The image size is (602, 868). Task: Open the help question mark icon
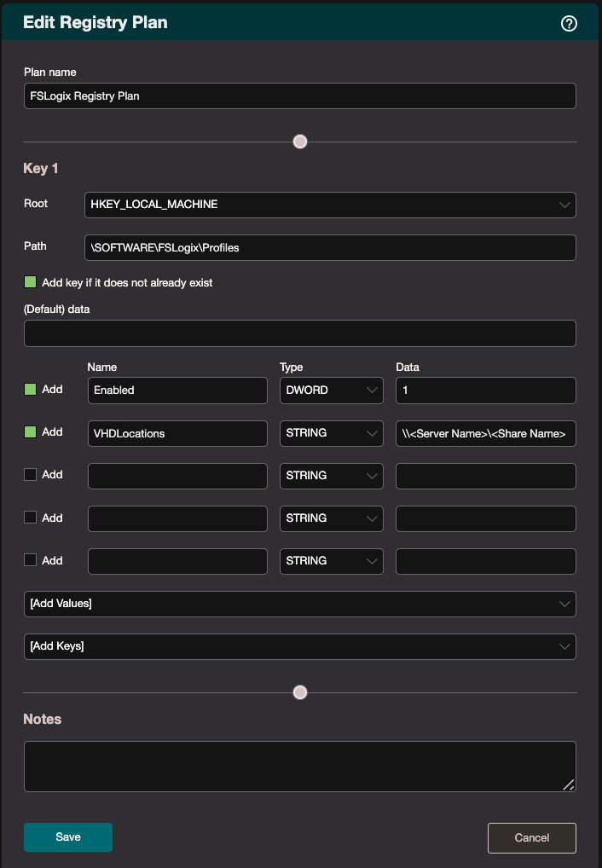[569, 23]
